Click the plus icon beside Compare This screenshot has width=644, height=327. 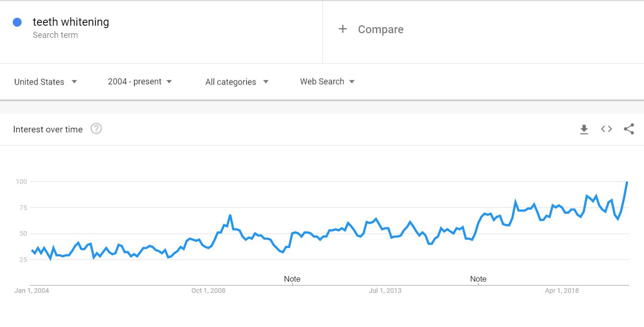tap(343, 29)
